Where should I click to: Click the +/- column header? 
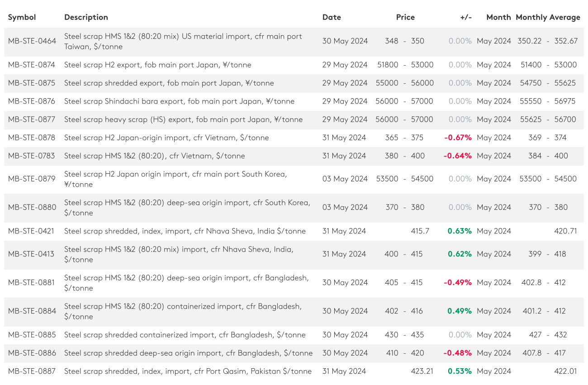[x=466, y=17]
